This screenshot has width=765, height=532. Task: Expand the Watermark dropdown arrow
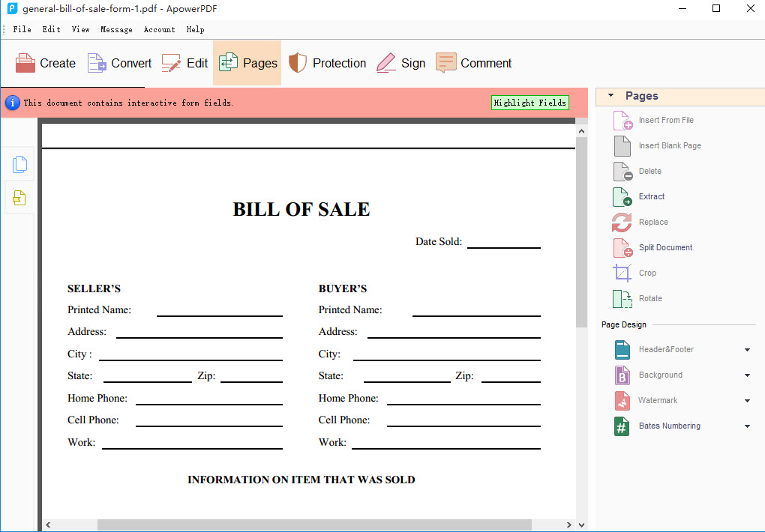pos(747,401)
